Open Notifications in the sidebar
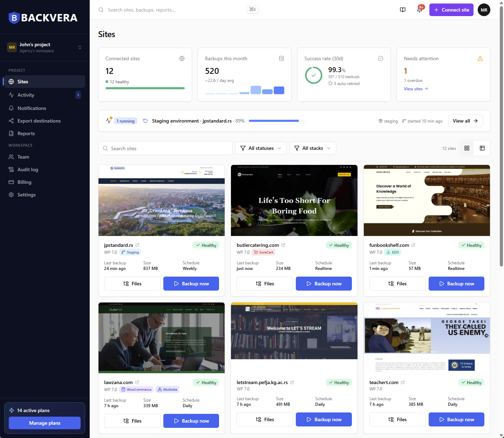This screenshot has width=504, height=438. click(44, 108)
